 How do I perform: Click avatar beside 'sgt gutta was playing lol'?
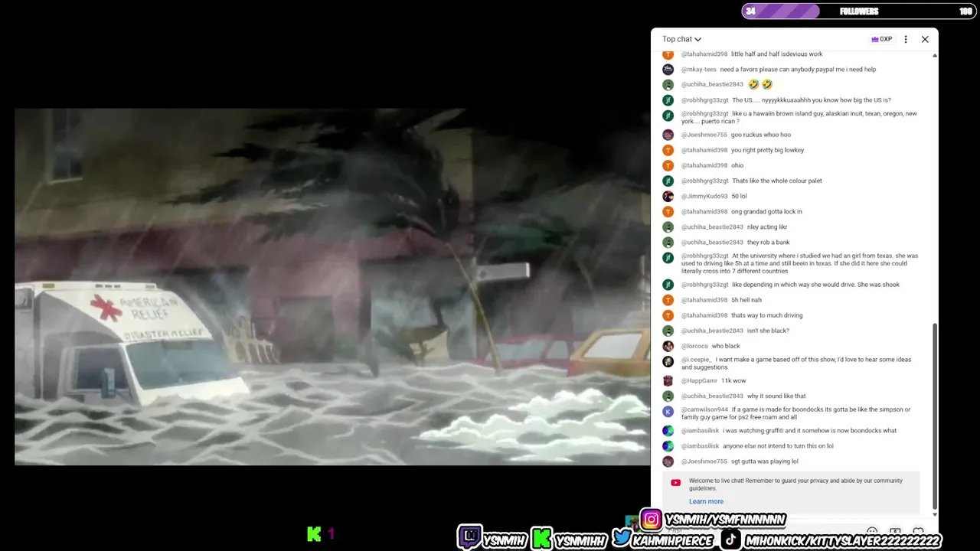668,461
